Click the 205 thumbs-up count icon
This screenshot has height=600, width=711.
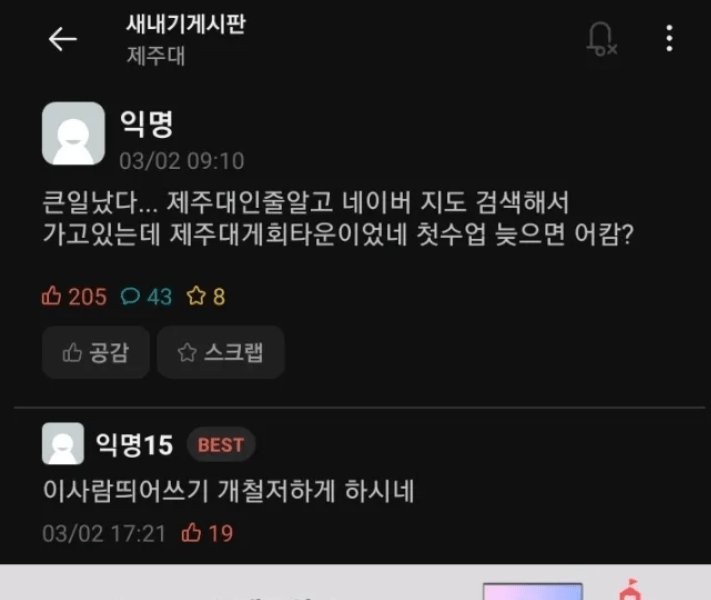point(51,296)
